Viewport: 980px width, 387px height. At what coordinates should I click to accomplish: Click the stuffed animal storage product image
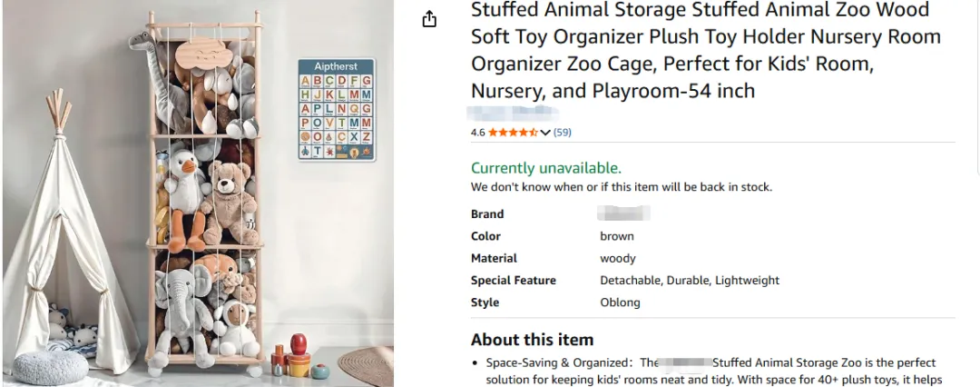(x=198, y=193)
